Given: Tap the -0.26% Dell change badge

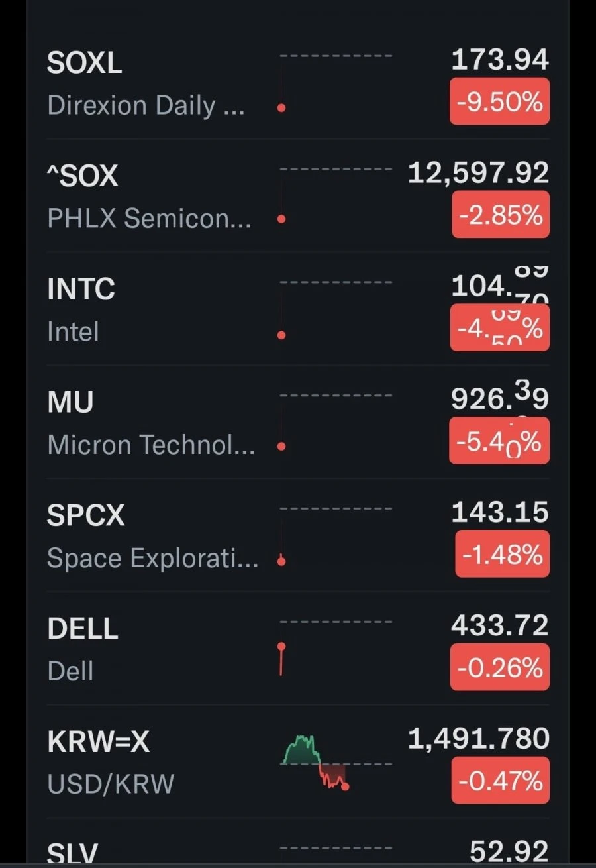Looking at the screenshot, I should coord(500,667).
